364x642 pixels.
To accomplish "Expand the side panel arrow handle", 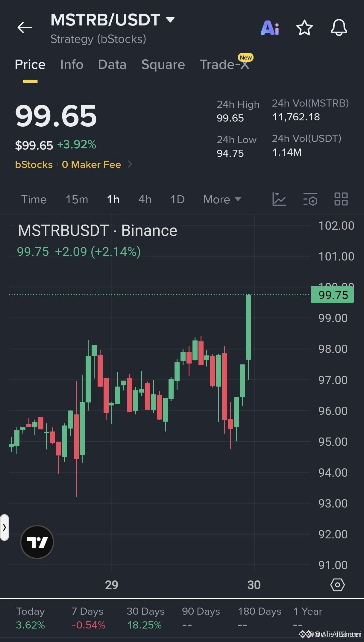I will [4, 527].
